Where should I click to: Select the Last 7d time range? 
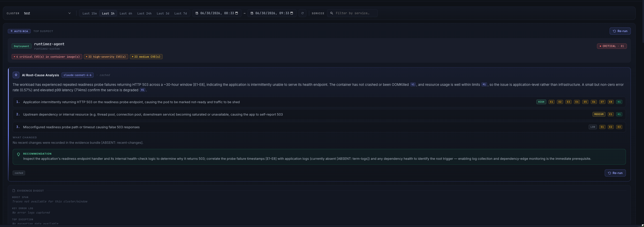[x=180, y=13]
